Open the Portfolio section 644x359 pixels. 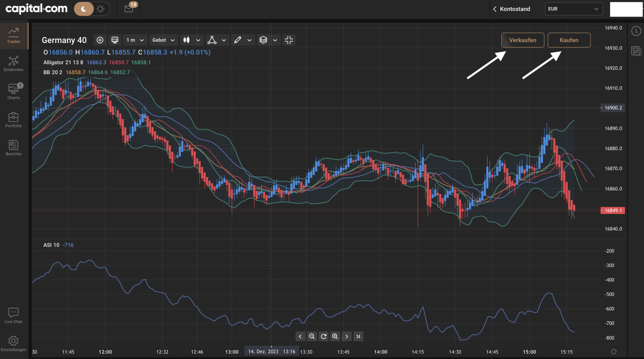[13, 119]
